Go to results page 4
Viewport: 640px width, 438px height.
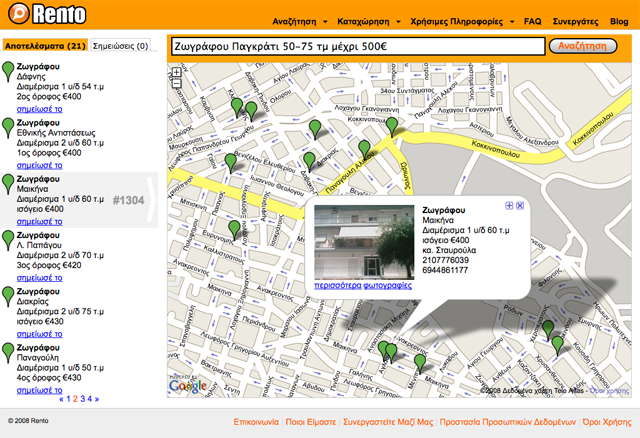pyautogui.click(x=89, y=399)
